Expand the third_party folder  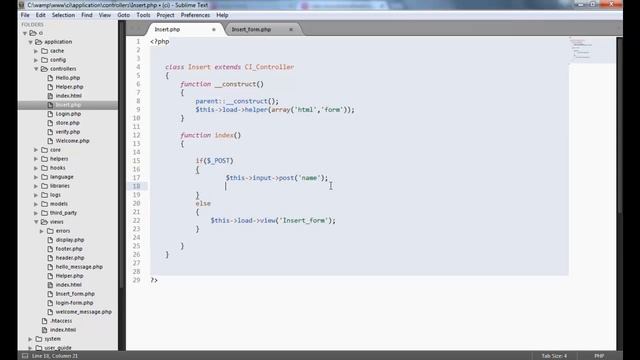(x=36, y=213)
